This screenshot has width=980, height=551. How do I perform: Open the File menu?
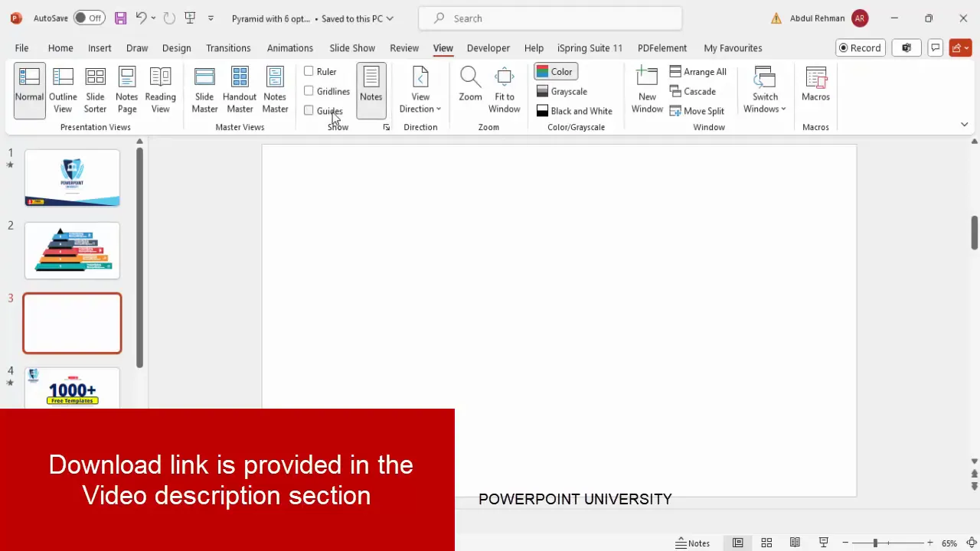tap(21, 47)
